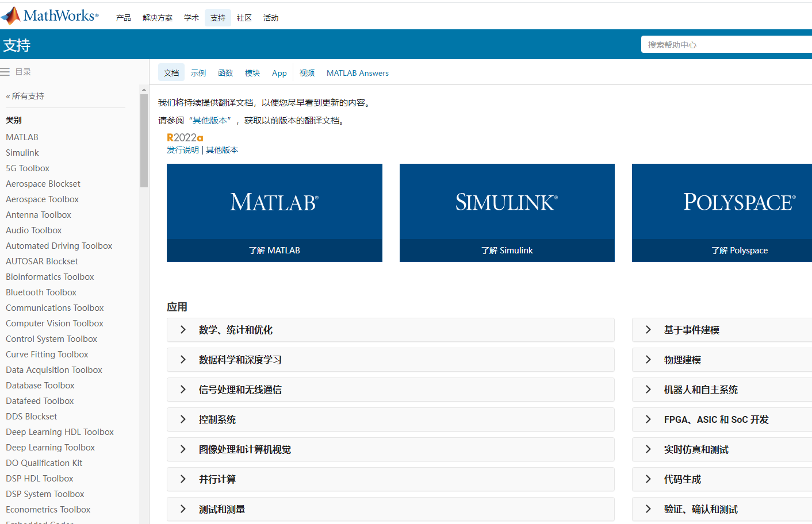This screenshot has height=524, width=812.
Task: Switch to the 示例 tab
Action: (x=198, y=72)
